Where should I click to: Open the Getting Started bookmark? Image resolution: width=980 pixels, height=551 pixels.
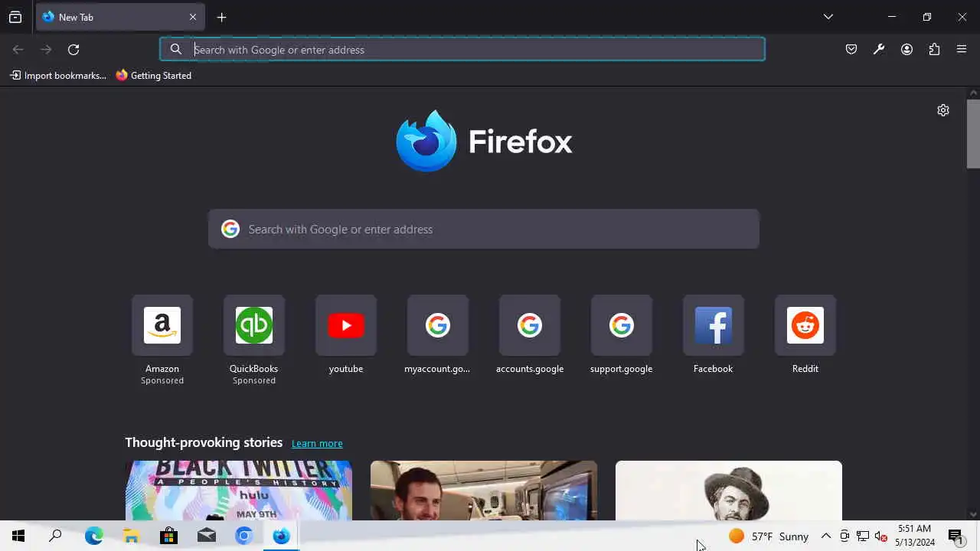tap(154, 76)
